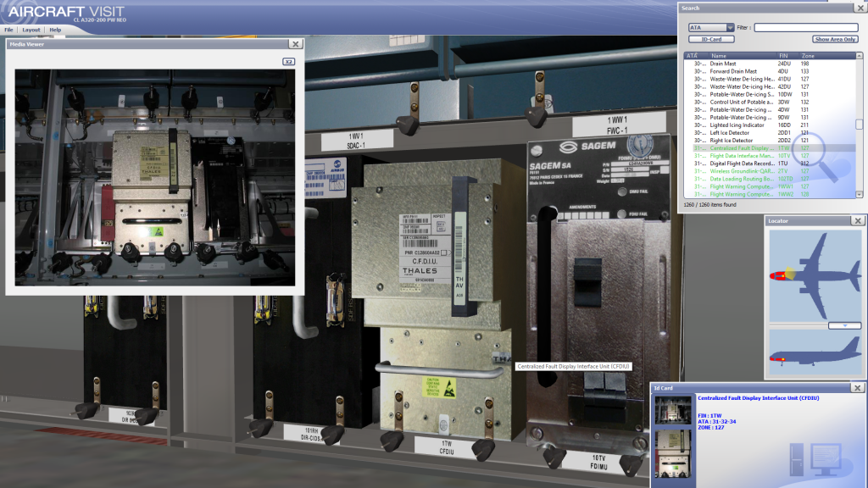Select the Centralized Fault Display row
The image size is (868, 488).
click(770, 148)
